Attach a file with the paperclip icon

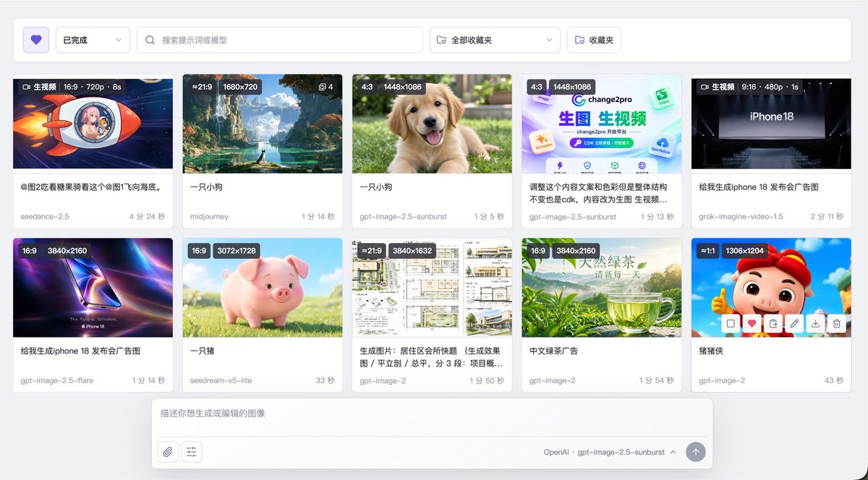pos(168,452)
